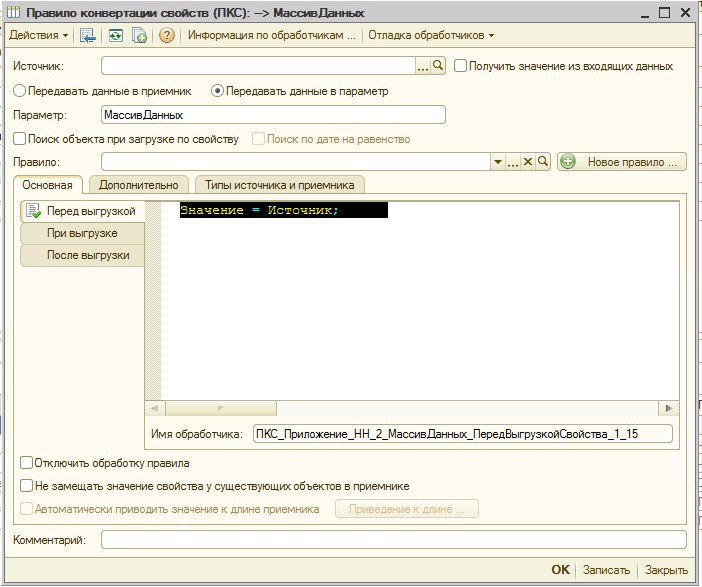The height and width of the screenshot is (587, 702).
Task: Click the right arrow of horizontal scrollbar
Action: tap(668, 408)
